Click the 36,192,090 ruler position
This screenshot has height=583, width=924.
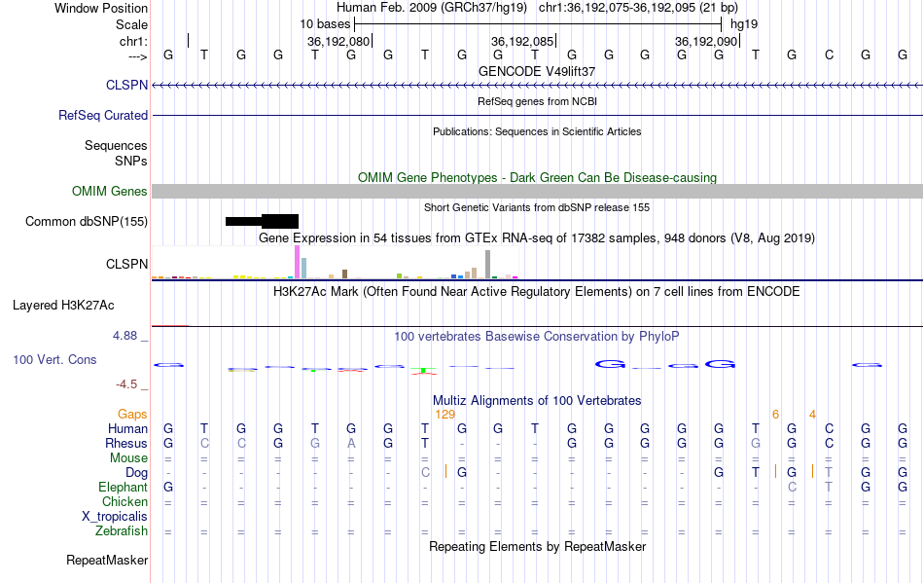pyautogui.click(x=706, y=41)
